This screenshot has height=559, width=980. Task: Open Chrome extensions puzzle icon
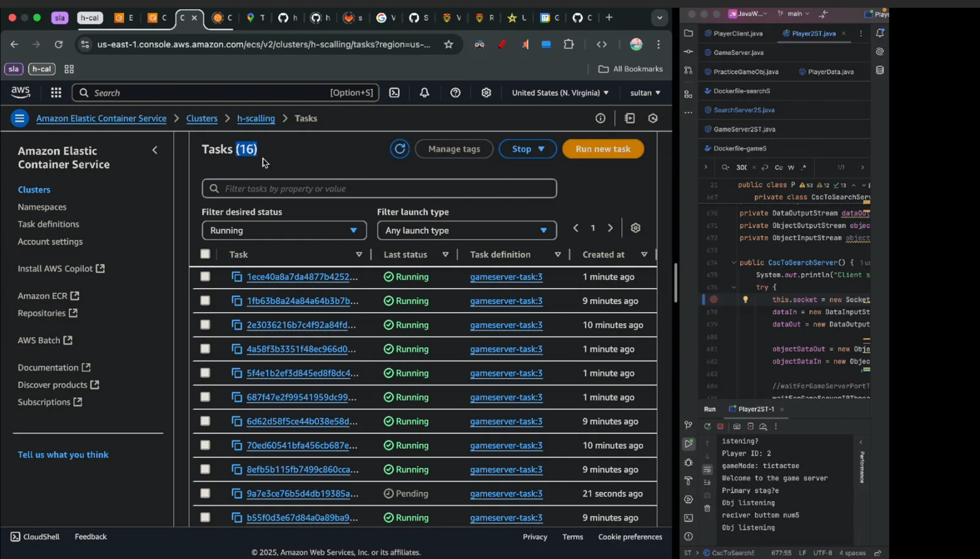point(569,44)
